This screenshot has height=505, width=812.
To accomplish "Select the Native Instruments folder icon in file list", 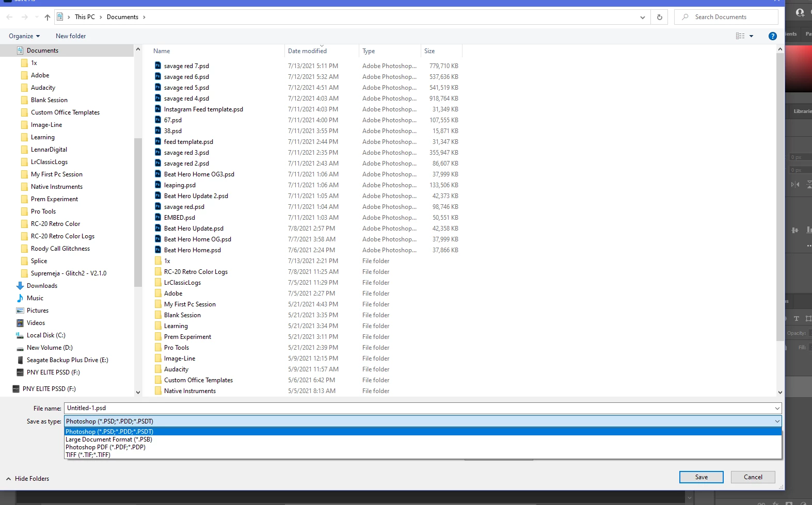I will [x=158, y=390].
